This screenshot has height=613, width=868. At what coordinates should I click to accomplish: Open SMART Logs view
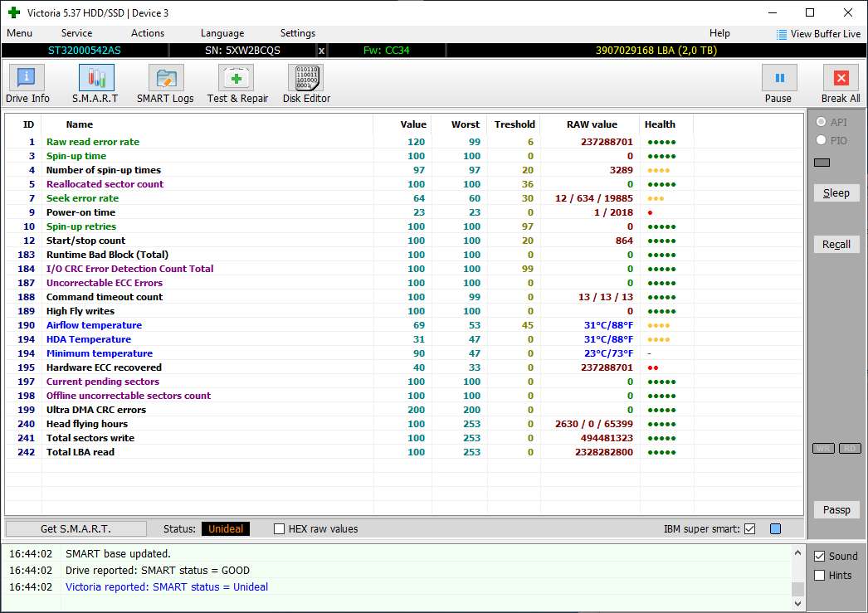(165, 79)
